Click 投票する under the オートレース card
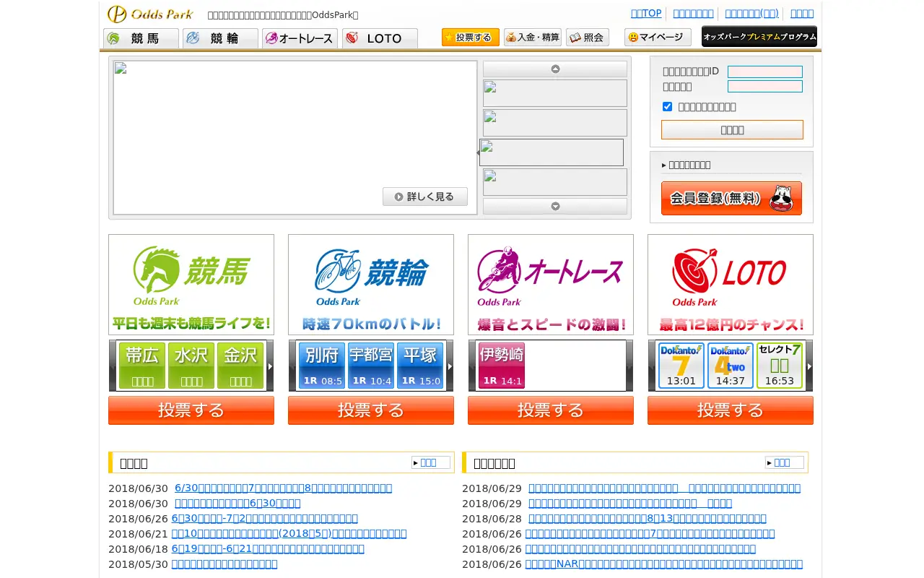This screenshot has width=924, height=578. [x=551, y=410]
